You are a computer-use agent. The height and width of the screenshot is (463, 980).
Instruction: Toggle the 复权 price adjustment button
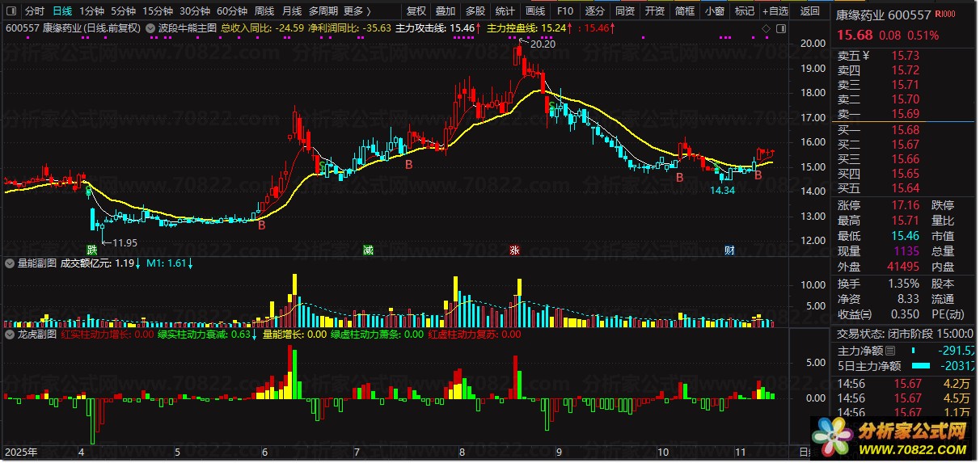(x=416, y=11)
